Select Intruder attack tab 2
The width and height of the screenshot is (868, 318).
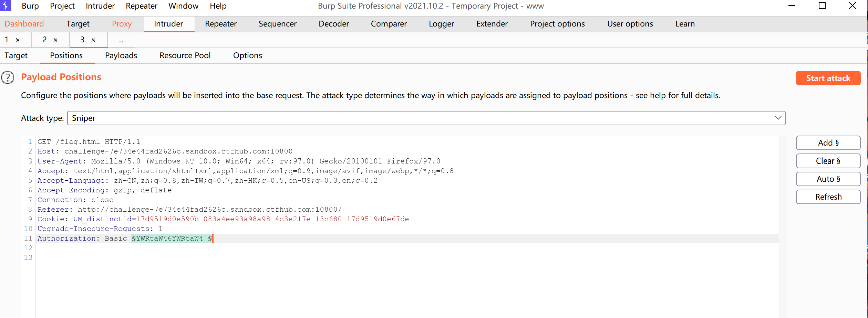[x=45, y=40]
